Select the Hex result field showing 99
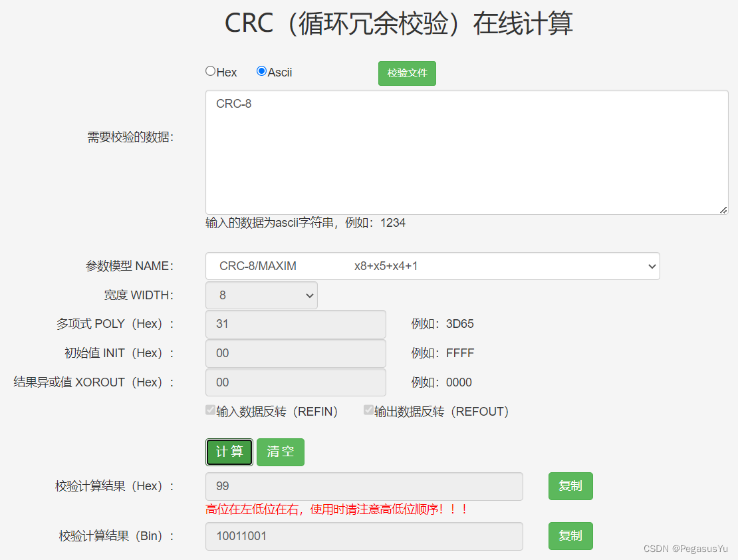Viewport: 738px width, 560px height. pyautogui.click(x=363, y=486)
